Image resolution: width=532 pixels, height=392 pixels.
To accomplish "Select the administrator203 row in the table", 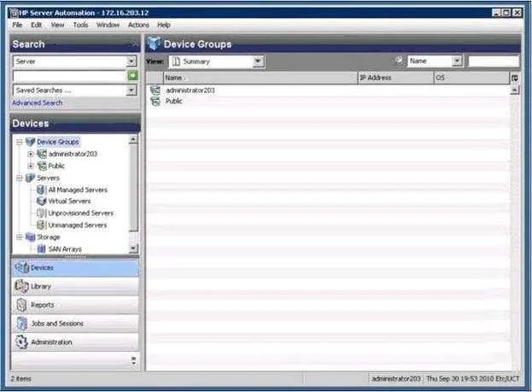I will pyautogui.click(x=328, y=91).
